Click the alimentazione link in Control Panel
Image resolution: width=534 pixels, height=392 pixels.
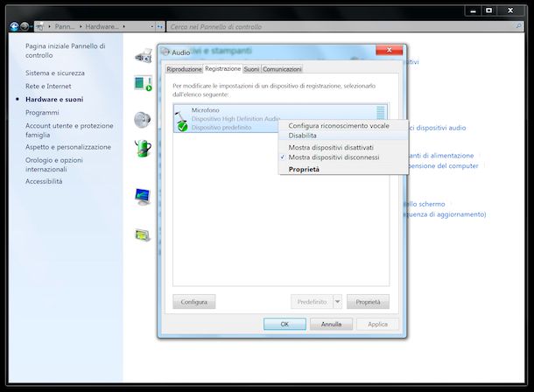pos(441,156)
